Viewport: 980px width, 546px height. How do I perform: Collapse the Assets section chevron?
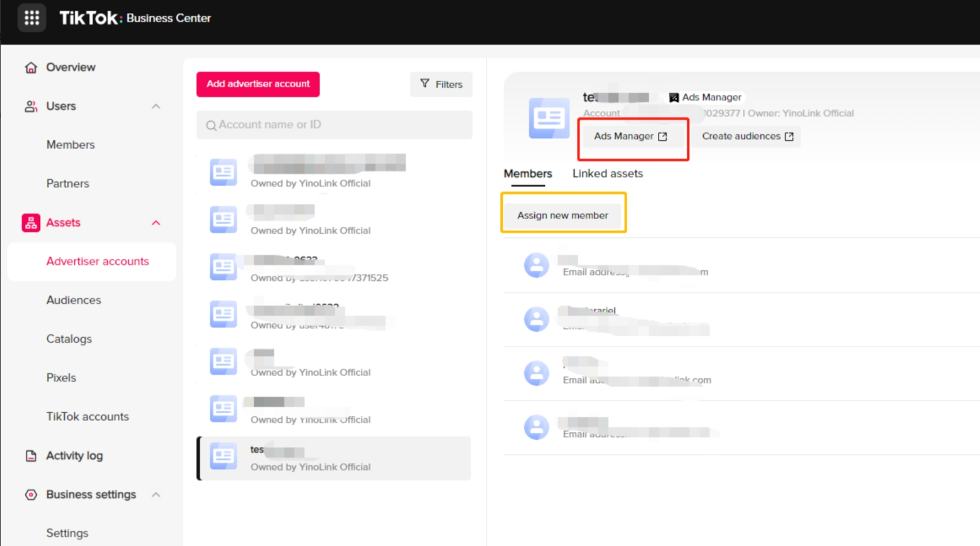pyautogui.click(x=156, y=223)
